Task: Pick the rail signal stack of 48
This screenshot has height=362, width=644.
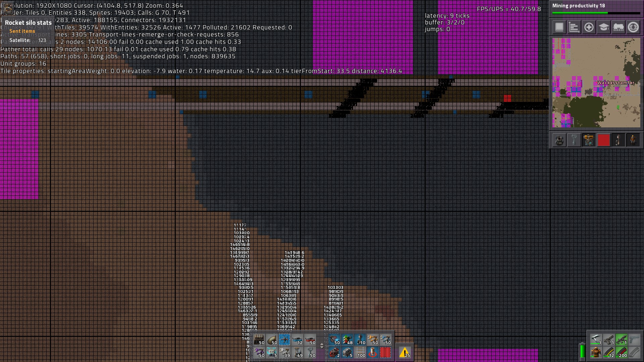Action: click(347, 340)
